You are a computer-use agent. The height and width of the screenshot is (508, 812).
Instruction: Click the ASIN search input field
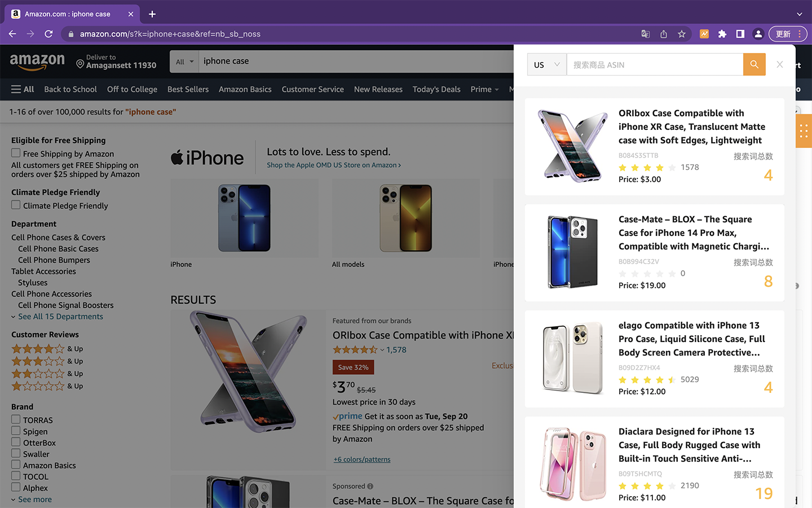(654, 64)
